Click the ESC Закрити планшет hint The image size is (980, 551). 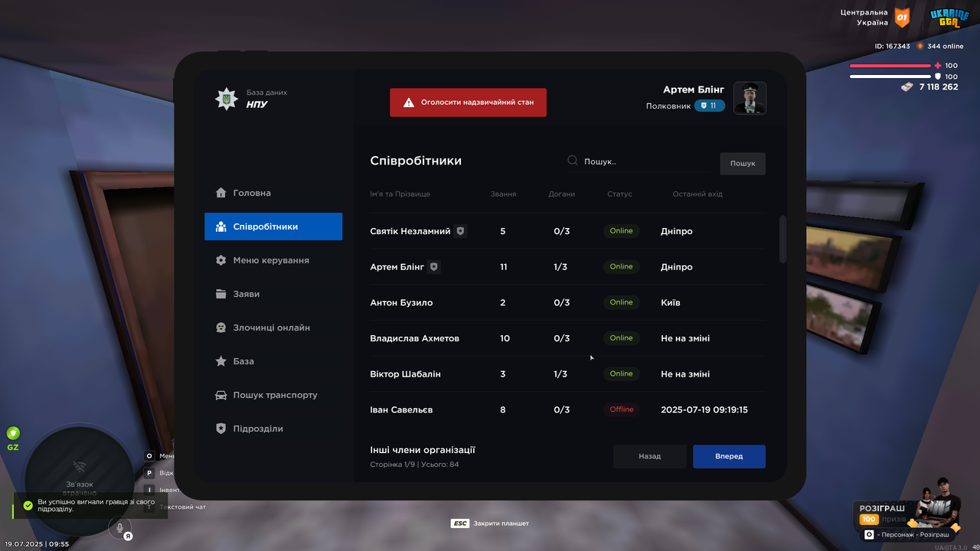(490, 523)
